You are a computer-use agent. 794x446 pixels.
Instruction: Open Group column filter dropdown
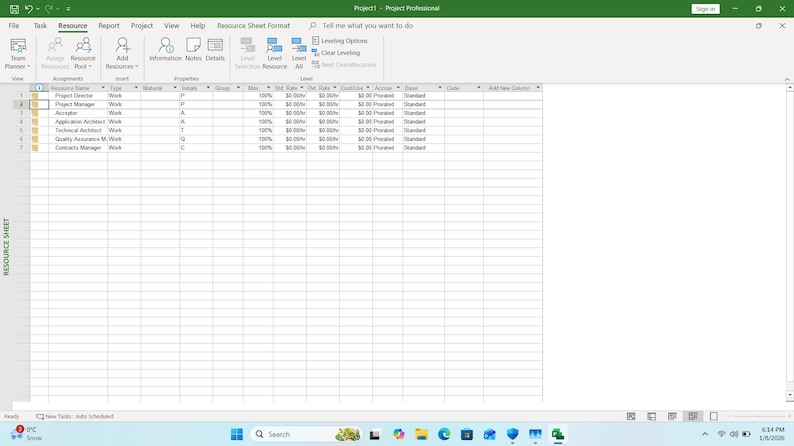point(239,88)
